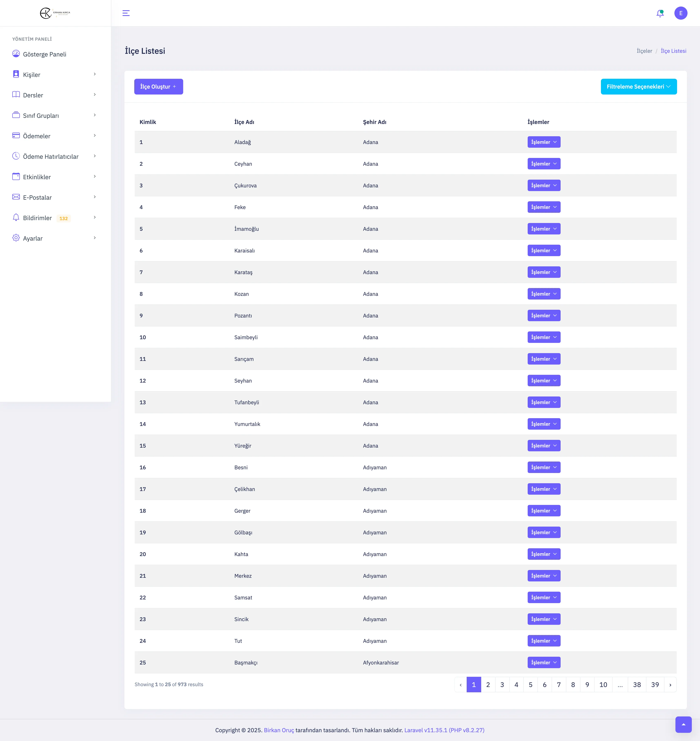Open Gösterge Paneli dashboard icon

point(16,54)
